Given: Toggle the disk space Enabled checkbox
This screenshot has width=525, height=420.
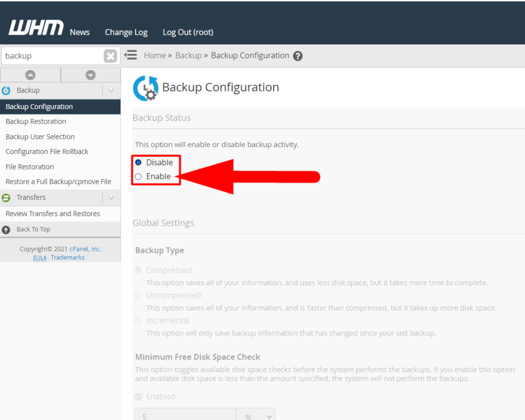Looking at the screenshot, I should tap(138, 396).
